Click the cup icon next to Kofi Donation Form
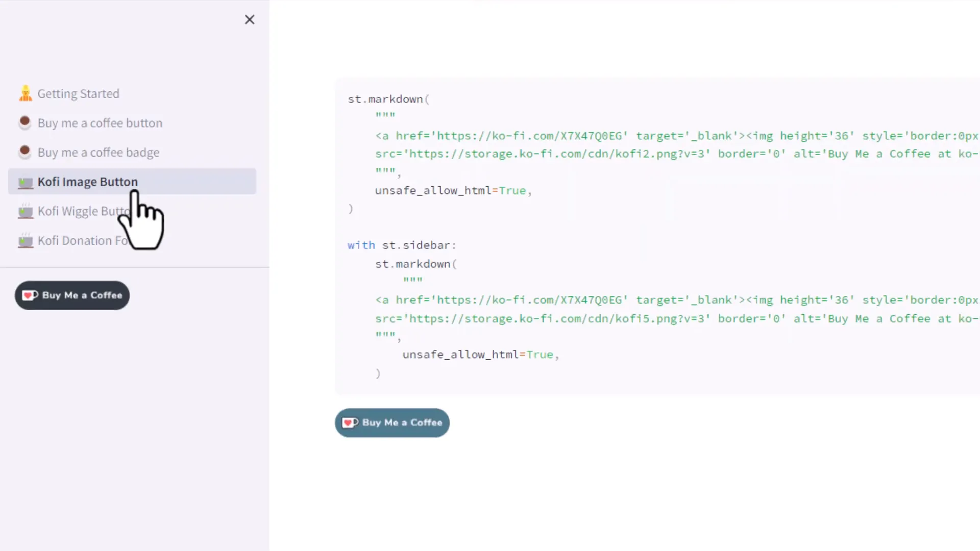 click(x=26, y=240)
